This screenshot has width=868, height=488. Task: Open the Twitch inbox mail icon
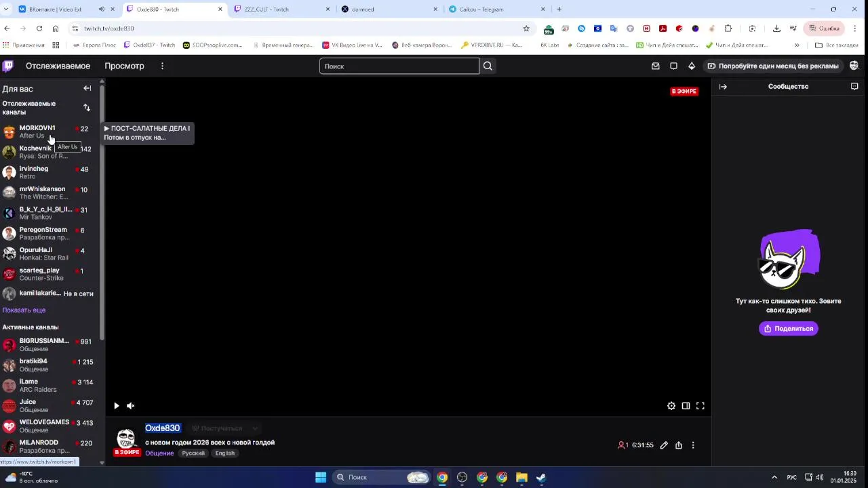[655, 66]
